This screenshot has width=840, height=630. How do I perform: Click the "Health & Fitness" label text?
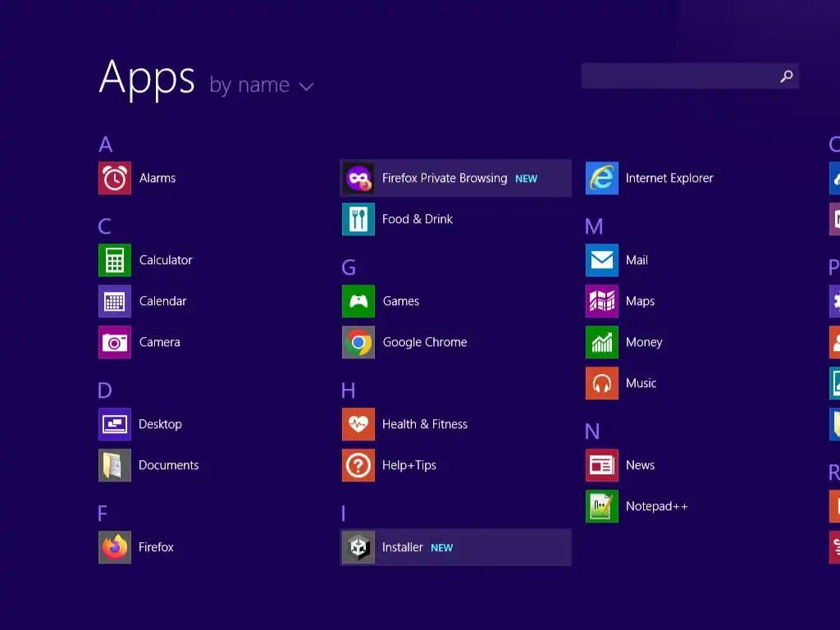coord(425,424)
